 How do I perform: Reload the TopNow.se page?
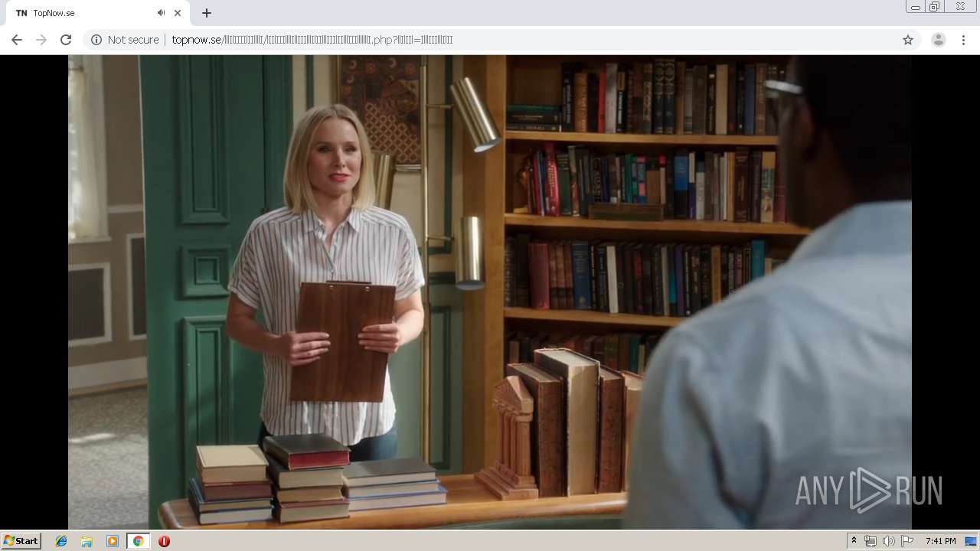[66, 40]
